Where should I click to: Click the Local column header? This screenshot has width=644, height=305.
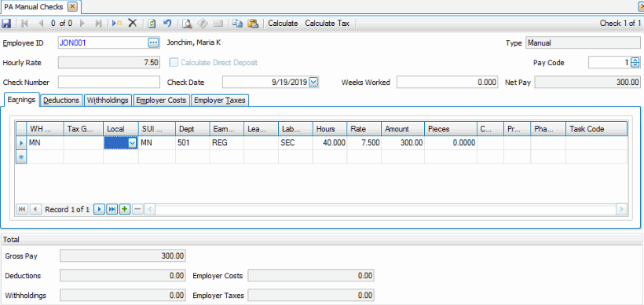coord(121,129)
